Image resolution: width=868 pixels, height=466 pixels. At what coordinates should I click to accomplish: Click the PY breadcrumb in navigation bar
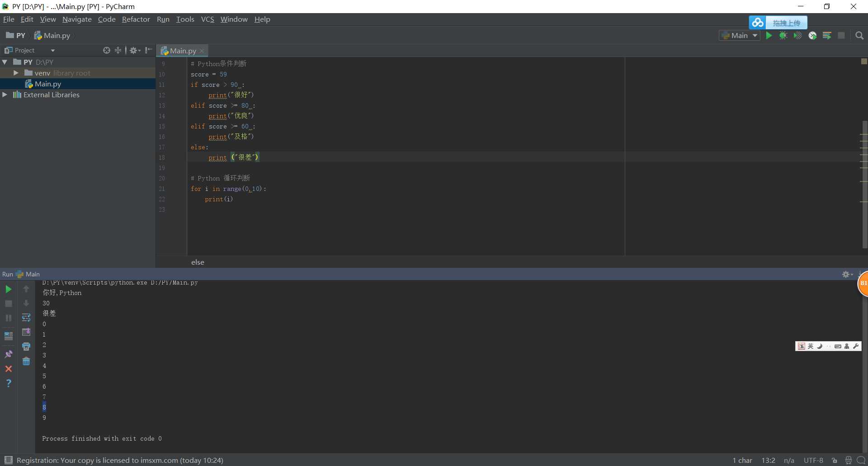[16, 35]
